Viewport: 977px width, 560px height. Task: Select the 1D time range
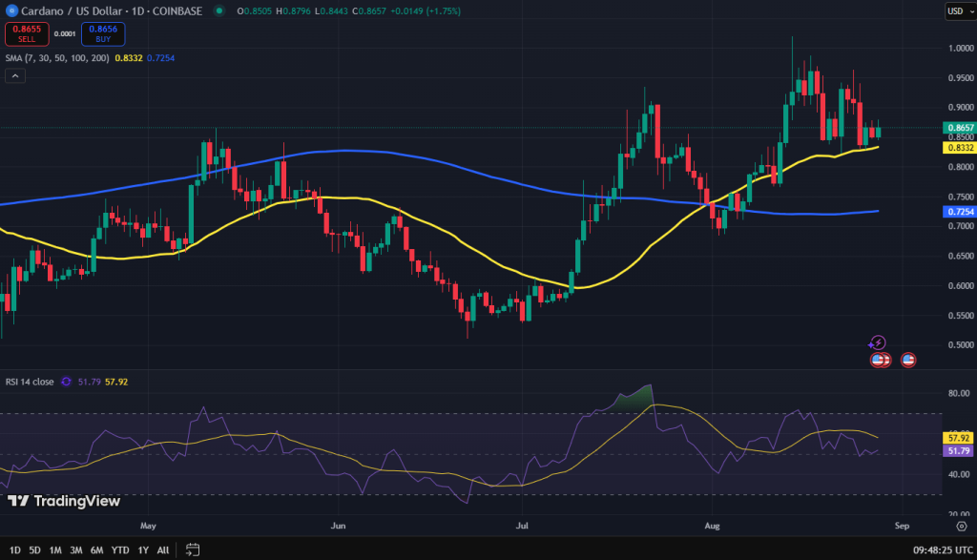pos(15,550)
